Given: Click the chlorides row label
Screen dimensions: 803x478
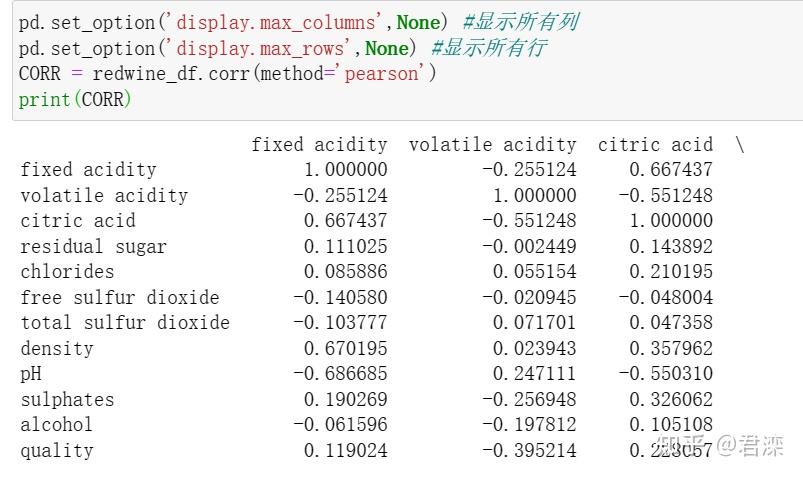Looking at the screenshot, I should [68, 272].
